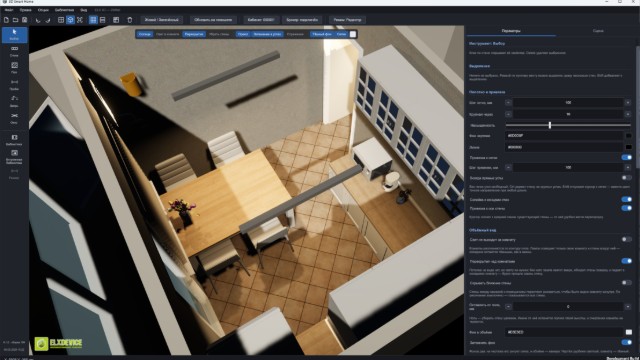Decrease the Шаг привязки value with minus

[508, 167]
